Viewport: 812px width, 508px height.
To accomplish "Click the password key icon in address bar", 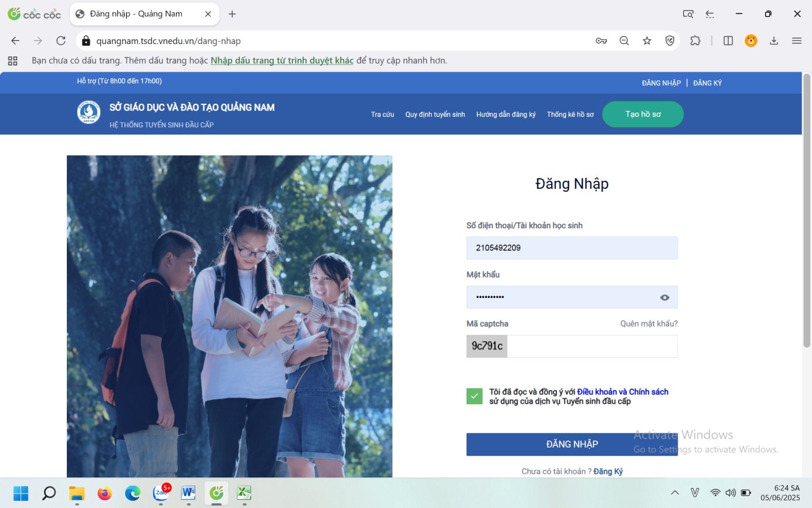I will (601, 41).
